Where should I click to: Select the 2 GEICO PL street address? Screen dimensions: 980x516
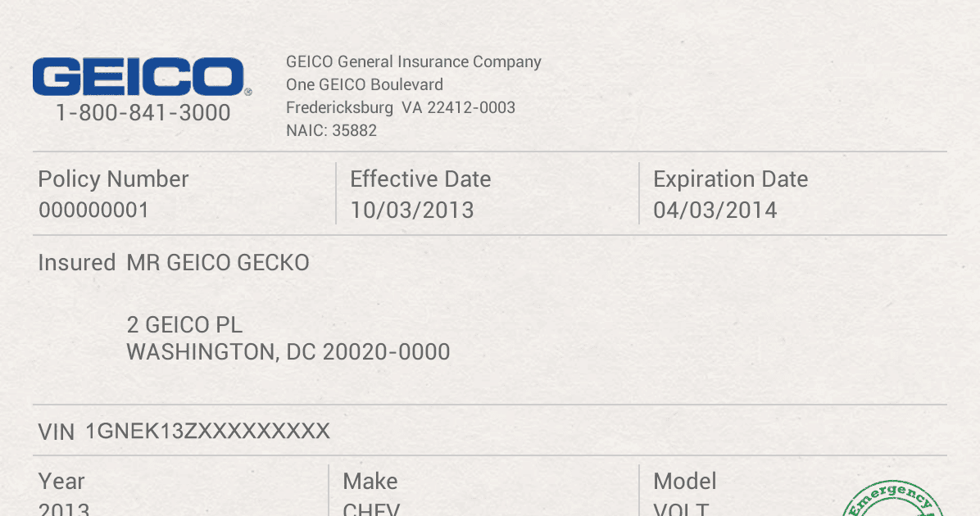pyautogui.click(x=184, y=324)
